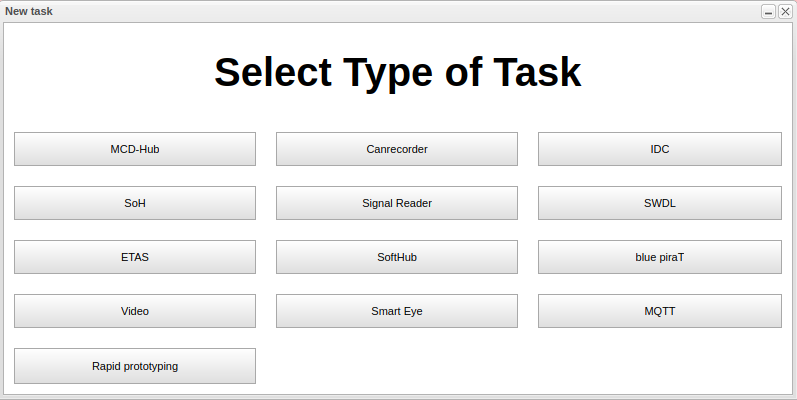Click the Smart Eye button
This screenshot has height=400, width=797.
click(x=397, y=311)
